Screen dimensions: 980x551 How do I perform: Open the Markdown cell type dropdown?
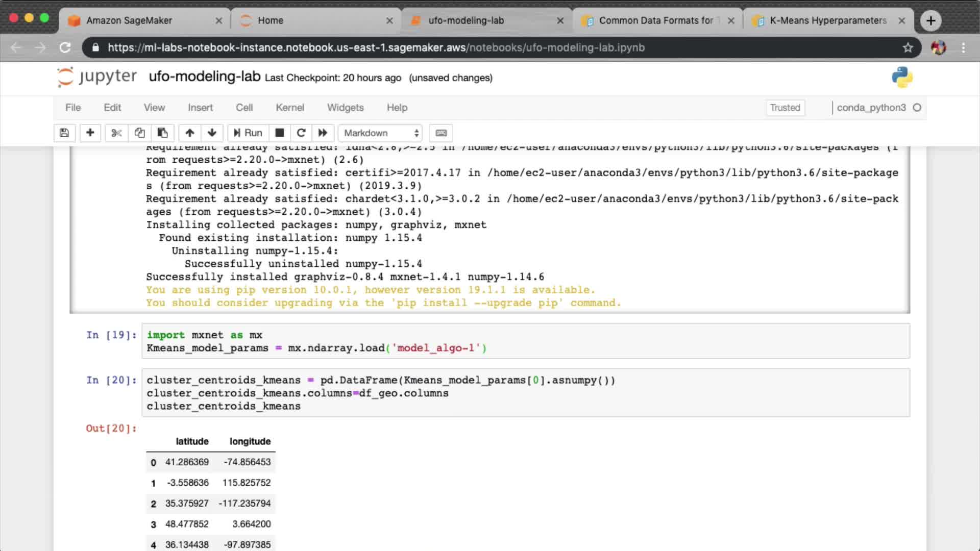(x=380, y=133)
